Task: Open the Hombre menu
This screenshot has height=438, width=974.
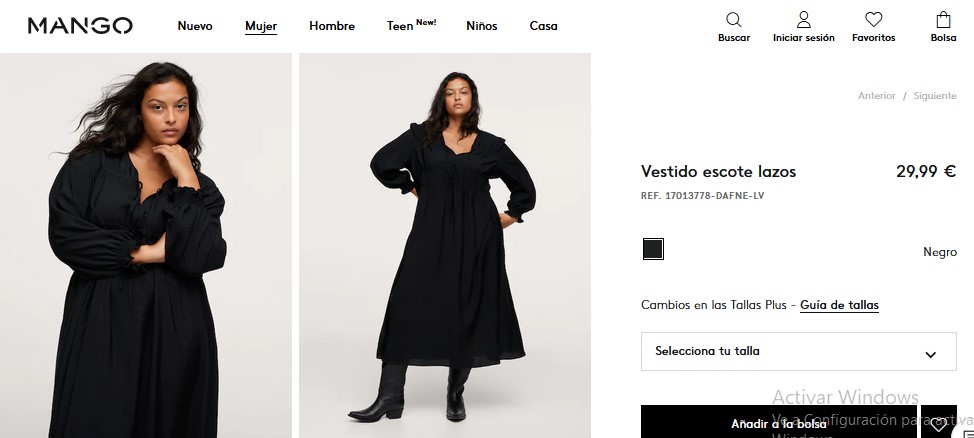Action: tap(332, 26)
